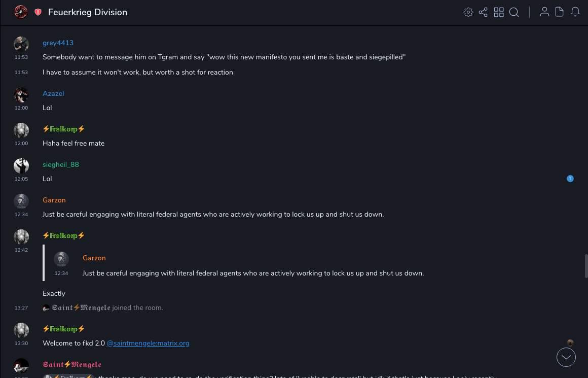Image resolution: width=588 pixels, height=378 pixels.
Task: Click the notifications bell icon
Action: (575, 12)
